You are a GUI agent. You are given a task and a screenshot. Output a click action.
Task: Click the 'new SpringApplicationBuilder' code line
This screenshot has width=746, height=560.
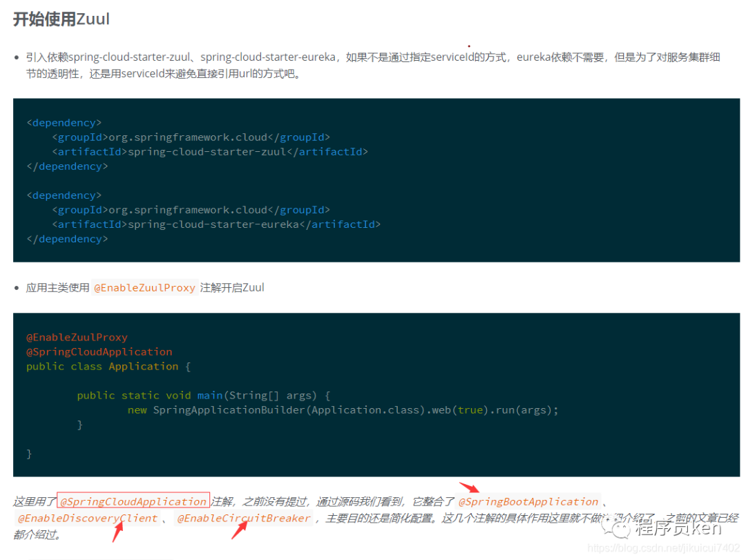coord(343,410)
